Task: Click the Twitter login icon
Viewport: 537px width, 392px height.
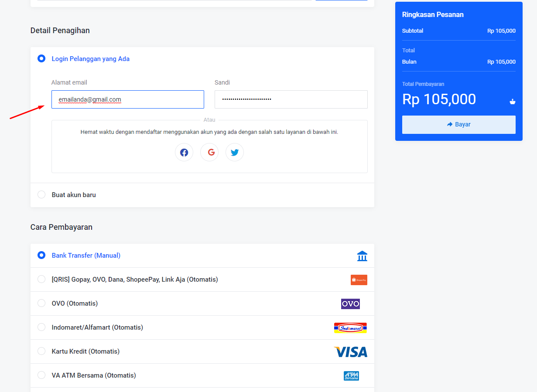Action: click(x=235, y=153)
